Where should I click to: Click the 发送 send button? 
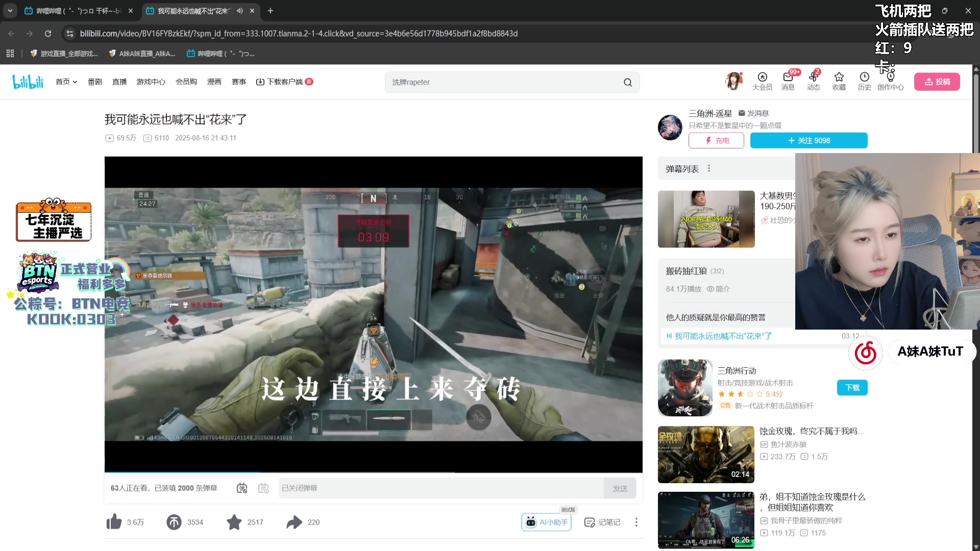coord(620,488)
